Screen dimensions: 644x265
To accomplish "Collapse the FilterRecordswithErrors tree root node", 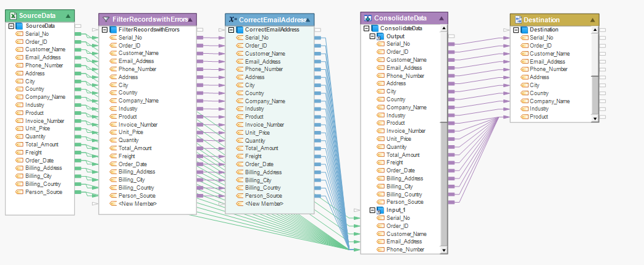I will click(x=104, y=30).
